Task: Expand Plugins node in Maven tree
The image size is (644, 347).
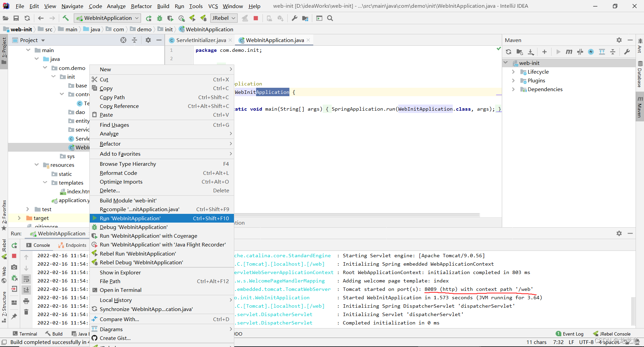Action: [x=513, y=80]
